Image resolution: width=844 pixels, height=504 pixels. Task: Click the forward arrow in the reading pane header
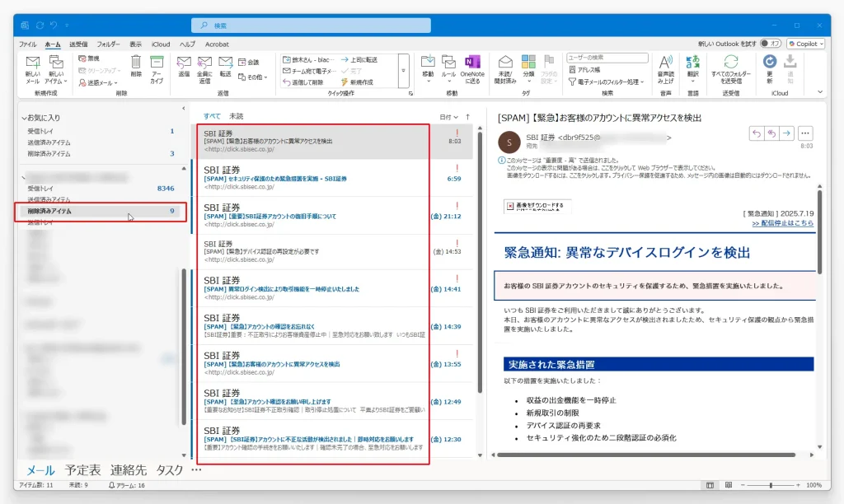[786, 133]
